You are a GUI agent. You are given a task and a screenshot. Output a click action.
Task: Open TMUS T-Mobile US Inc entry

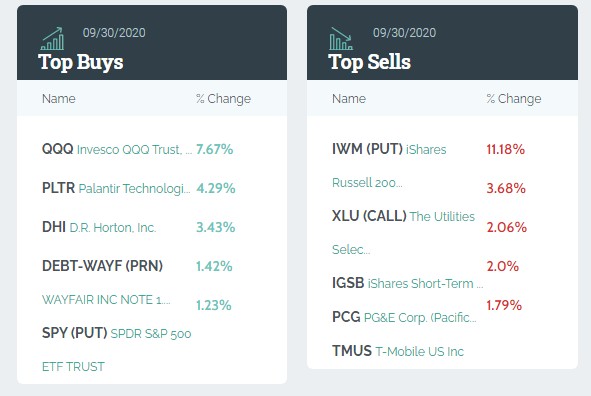click(x=398, y=351)
